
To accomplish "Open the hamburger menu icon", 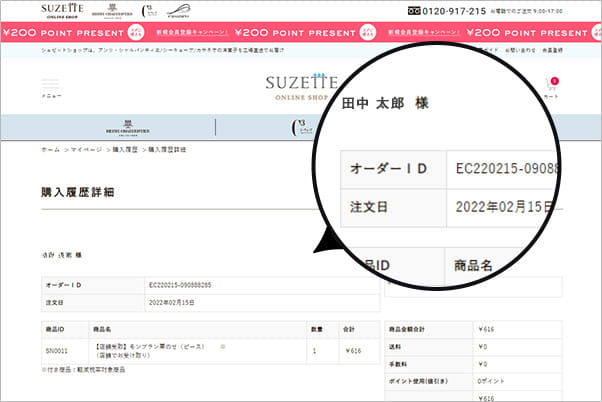I will pos(50,85).
